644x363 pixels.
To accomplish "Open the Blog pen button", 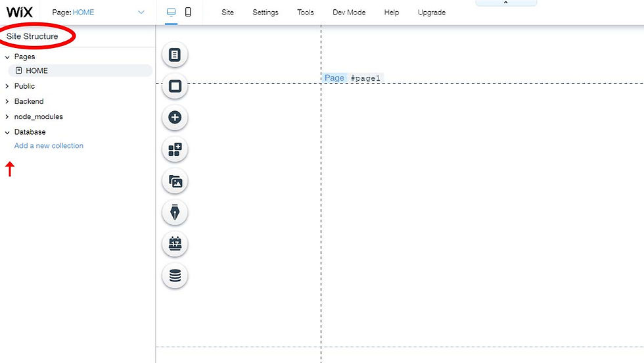I will (x=175, y=212).
